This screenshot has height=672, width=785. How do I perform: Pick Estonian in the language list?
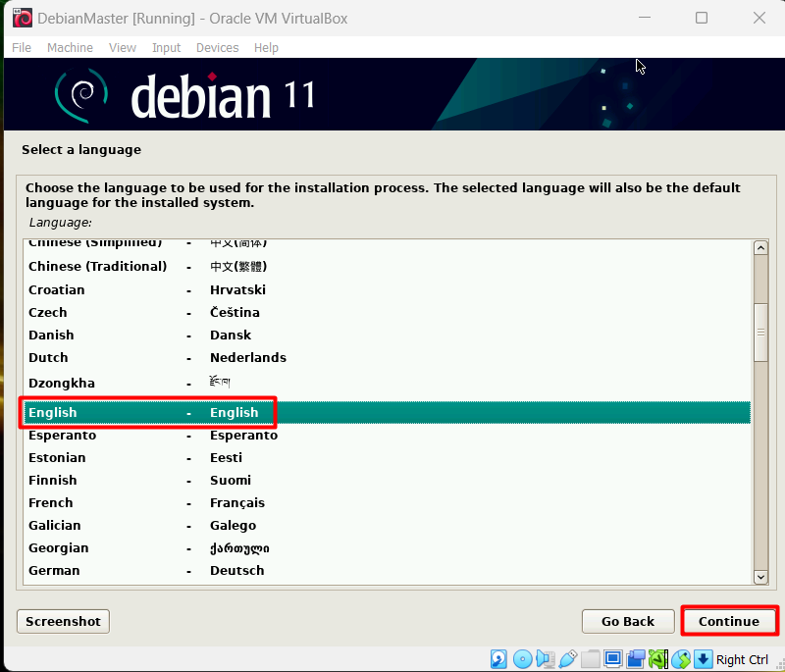(x=387, y=457)
